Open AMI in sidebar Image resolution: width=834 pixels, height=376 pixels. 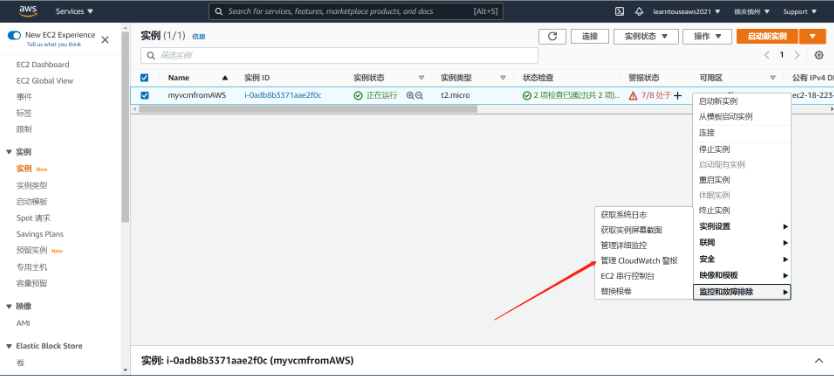coord(23,323)
